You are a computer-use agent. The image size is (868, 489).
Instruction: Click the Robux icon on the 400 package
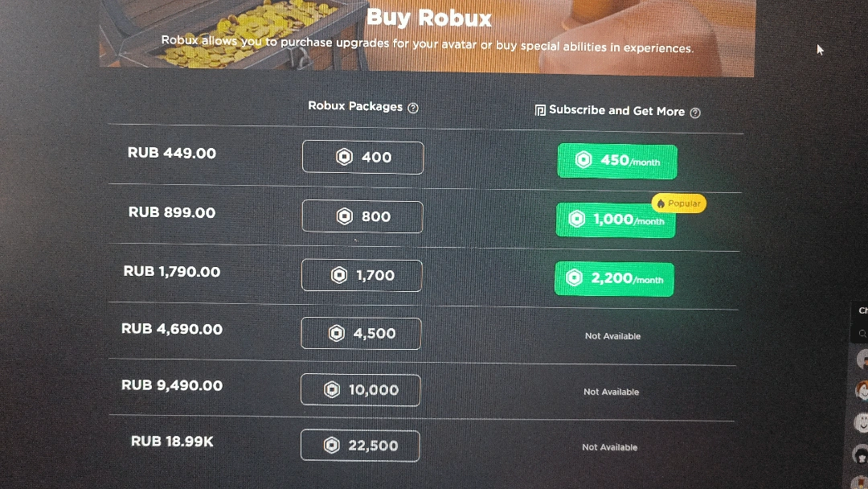click(x=345, y=158)
